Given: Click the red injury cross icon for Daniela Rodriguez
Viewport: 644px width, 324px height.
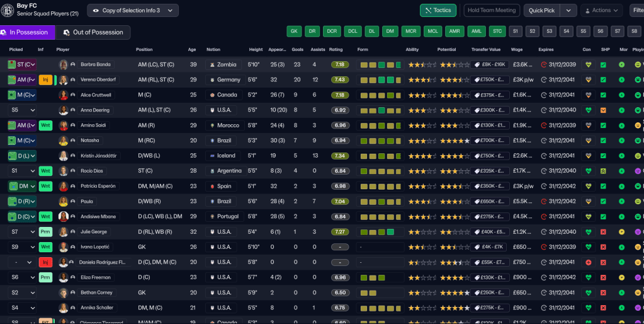Looking at the screenshot, I should [x=588, y=262].
